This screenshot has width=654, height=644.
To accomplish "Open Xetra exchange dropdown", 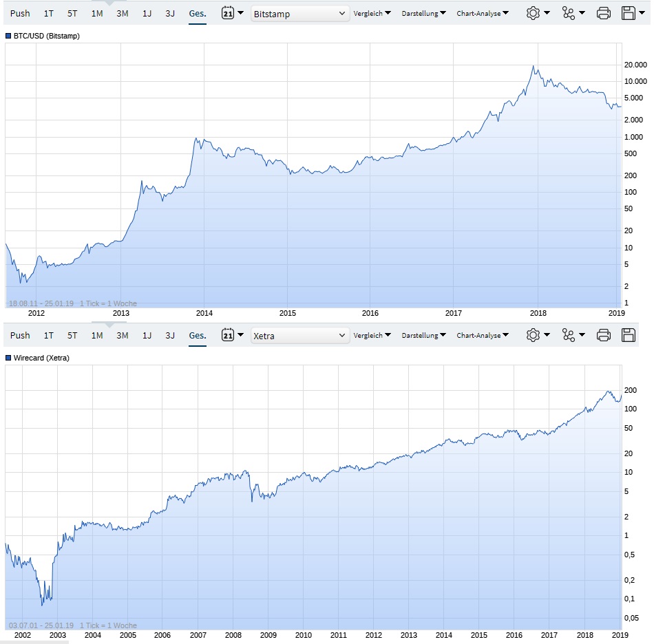I will (300, 336).
